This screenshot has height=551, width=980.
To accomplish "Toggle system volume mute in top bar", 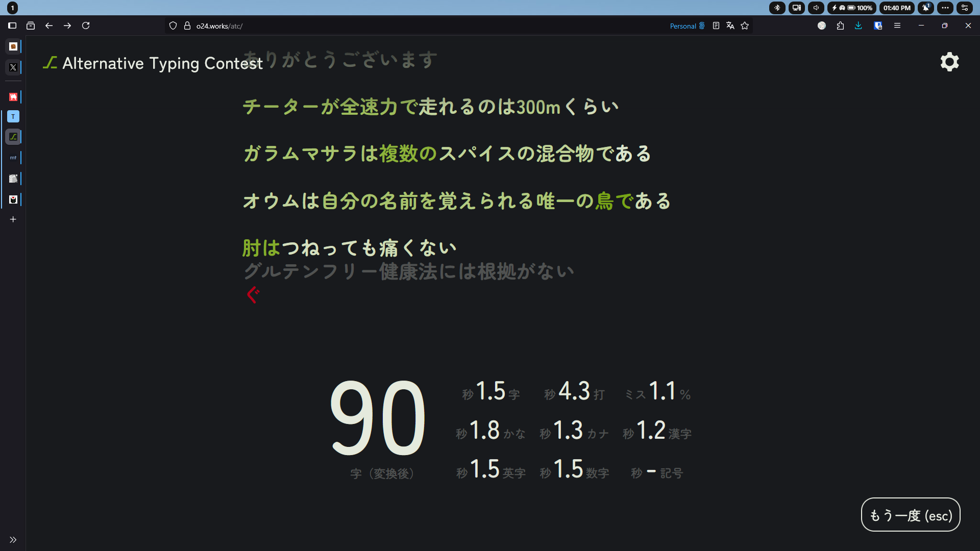I will click(816, 8).
